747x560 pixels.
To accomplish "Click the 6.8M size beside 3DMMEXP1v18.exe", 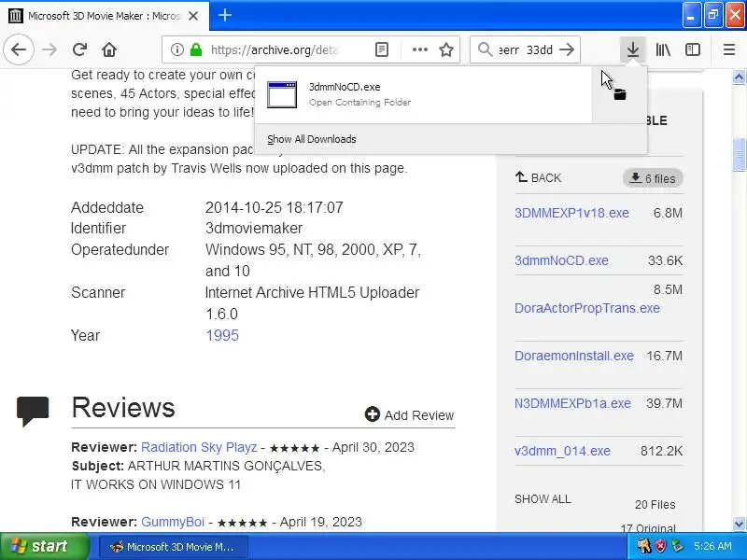I will [668, 213].
